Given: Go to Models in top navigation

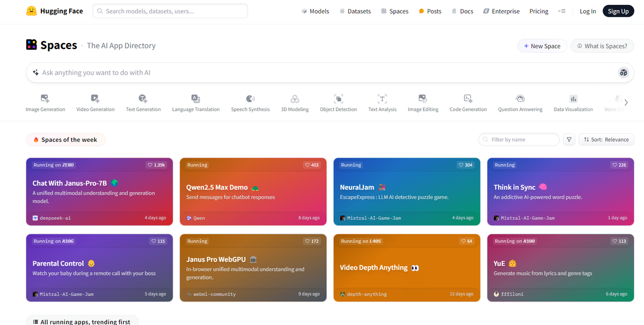Looking at the screenshot, I should [x=315, y=11].
